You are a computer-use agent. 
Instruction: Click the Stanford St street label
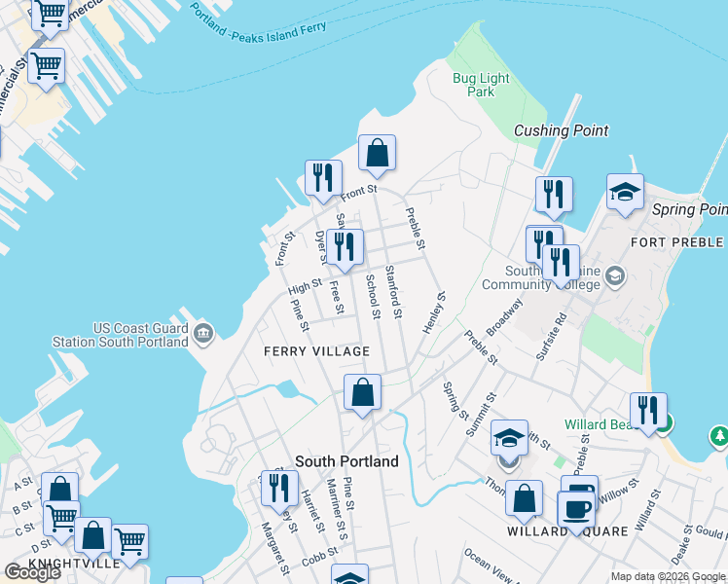(x=394, y=292)
